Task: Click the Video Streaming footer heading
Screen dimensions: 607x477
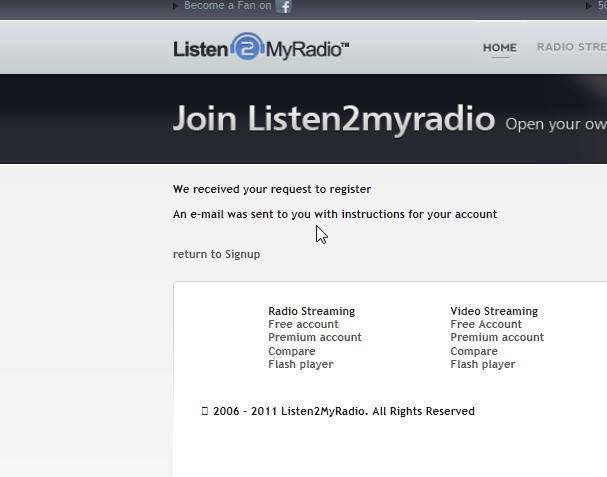Action: tap(494, 311)
